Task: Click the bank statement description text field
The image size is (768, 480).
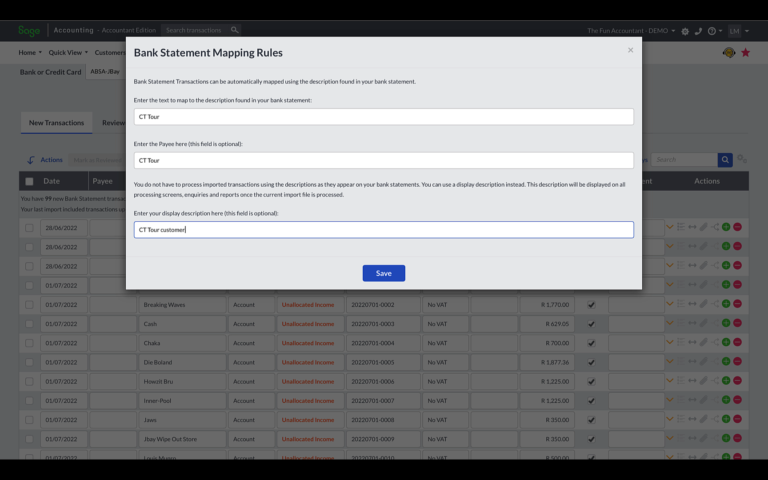Action: point(384,117)
